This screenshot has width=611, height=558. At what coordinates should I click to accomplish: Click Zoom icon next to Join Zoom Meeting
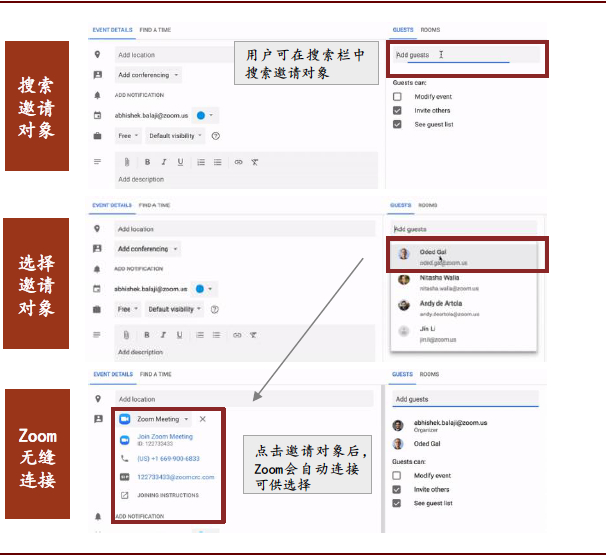point(125,440)
